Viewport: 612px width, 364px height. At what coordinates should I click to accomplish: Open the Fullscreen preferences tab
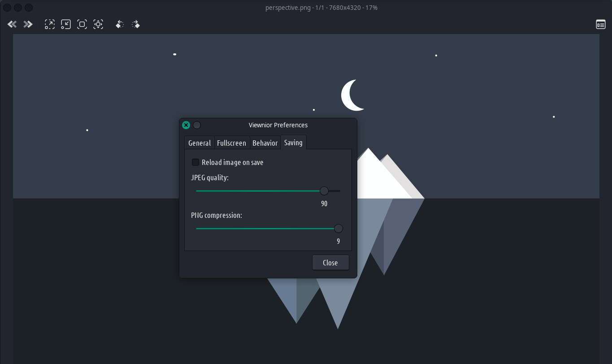231,143
